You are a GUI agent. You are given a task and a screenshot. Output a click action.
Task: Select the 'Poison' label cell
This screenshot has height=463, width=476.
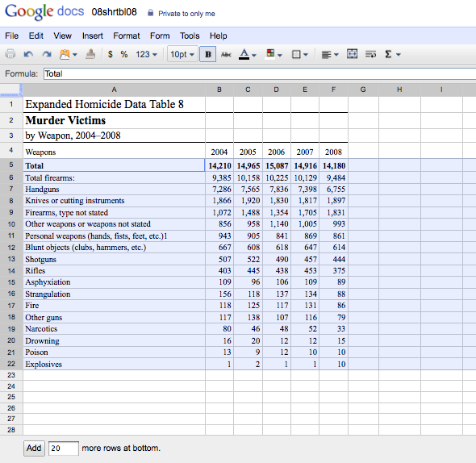(x=114, y=352)
